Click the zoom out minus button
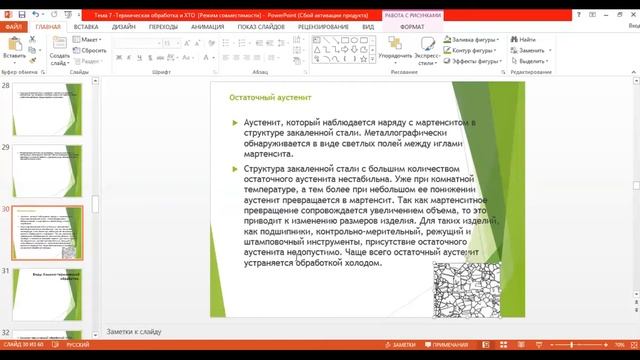 552,345
